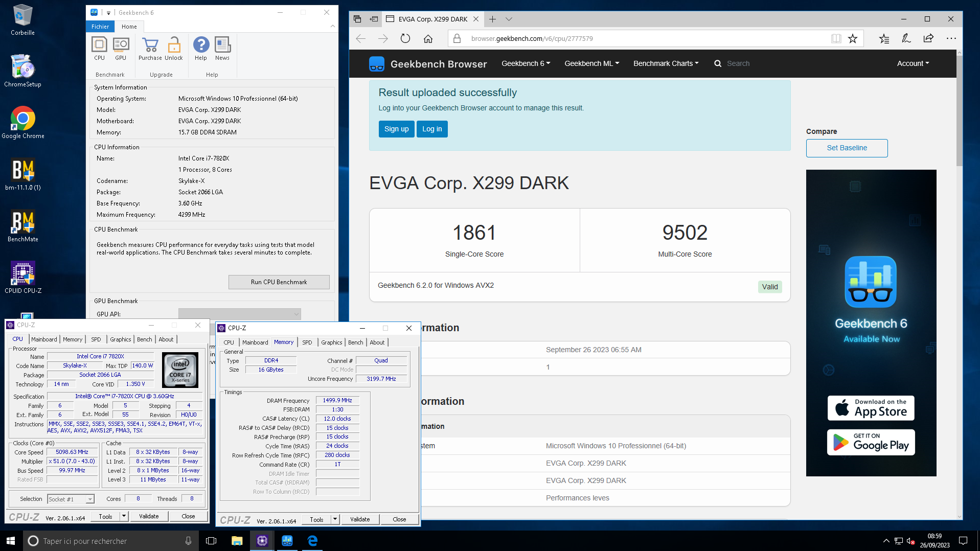Open the News icon in Geekbench
The height and width of the screenshot is (551, 980).
click(222, 49)
